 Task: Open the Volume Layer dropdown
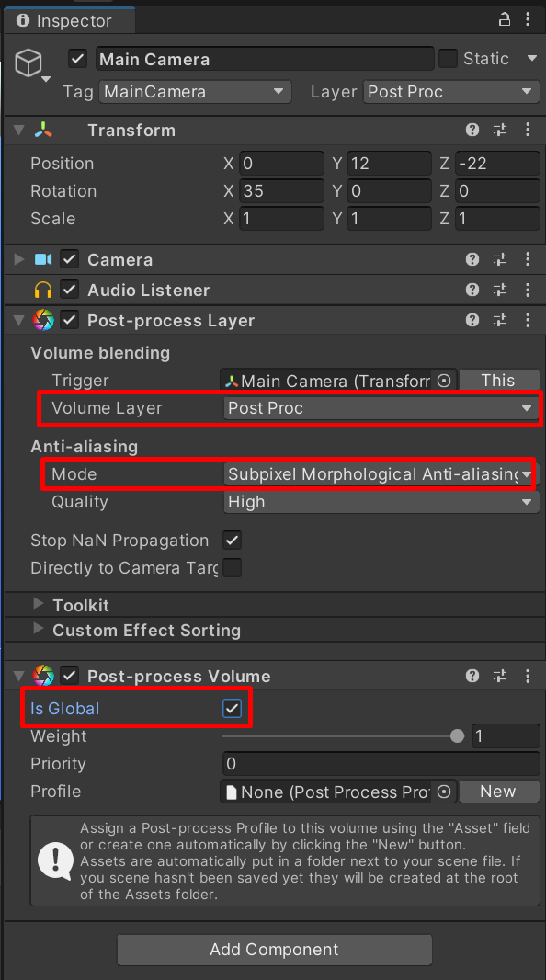point(381,408)
